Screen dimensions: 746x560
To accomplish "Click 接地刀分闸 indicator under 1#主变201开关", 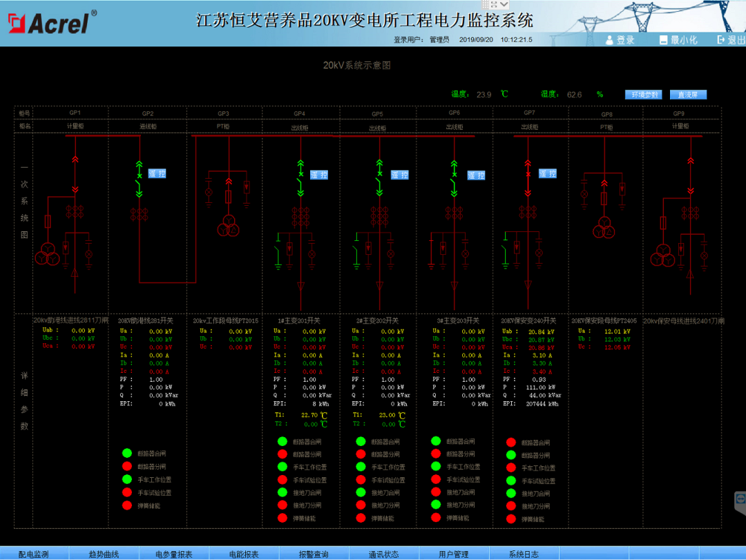I will tap(282, 505).
